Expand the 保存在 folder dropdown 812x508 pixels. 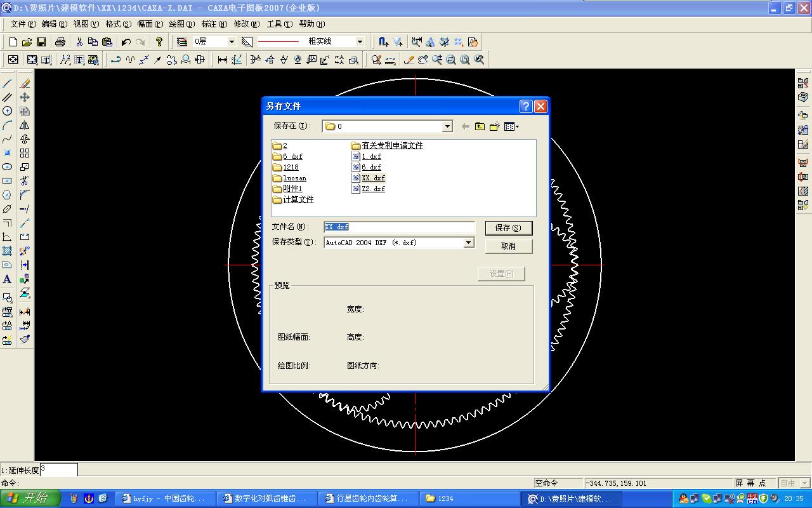(447, 126)
